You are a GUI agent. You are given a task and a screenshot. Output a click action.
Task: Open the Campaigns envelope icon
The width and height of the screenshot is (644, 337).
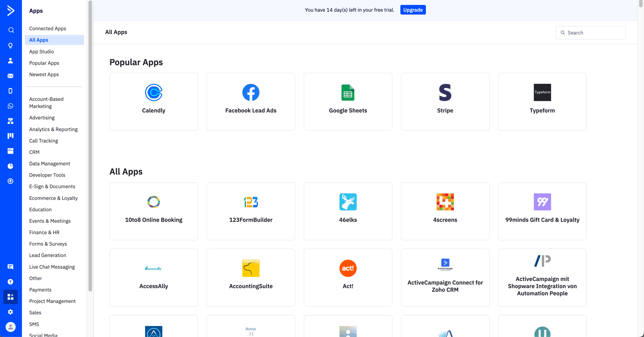11,76
